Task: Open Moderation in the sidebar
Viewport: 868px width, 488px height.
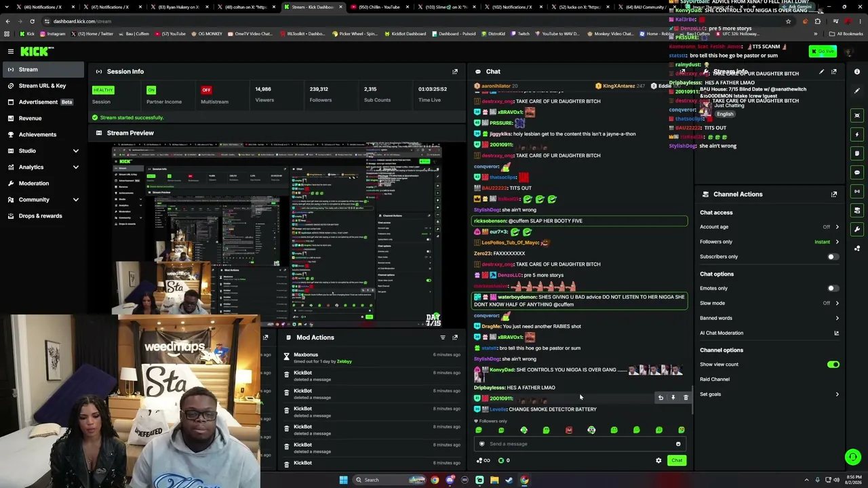Action: click(43, 183)
